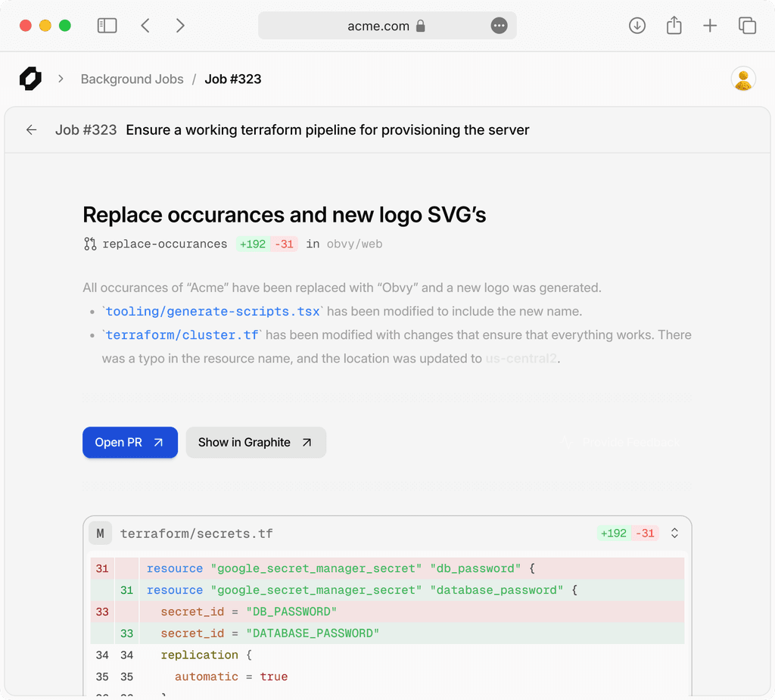
Task: Go back using the job header arrow
Action: (32, 130)
